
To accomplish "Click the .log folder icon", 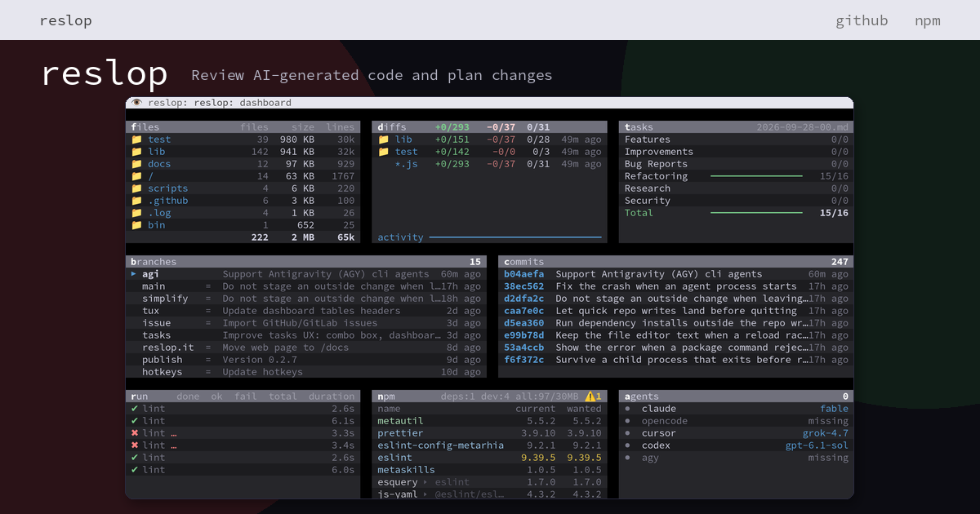I will 136,213.
